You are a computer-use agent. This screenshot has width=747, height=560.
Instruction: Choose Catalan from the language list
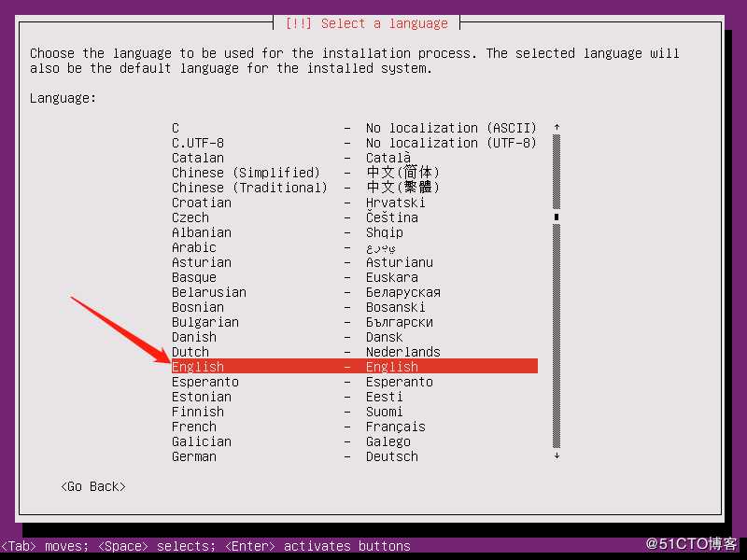[355, 158]
